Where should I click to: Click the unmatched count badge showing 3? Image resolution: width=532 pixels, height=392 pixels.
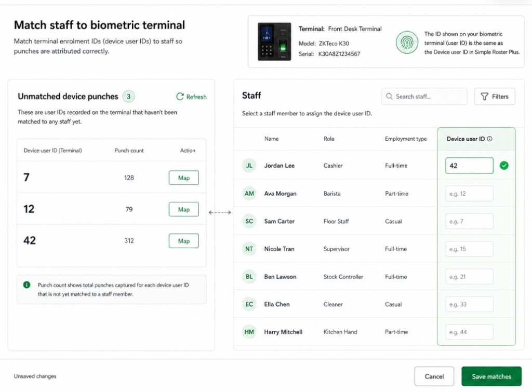(129, 96)
